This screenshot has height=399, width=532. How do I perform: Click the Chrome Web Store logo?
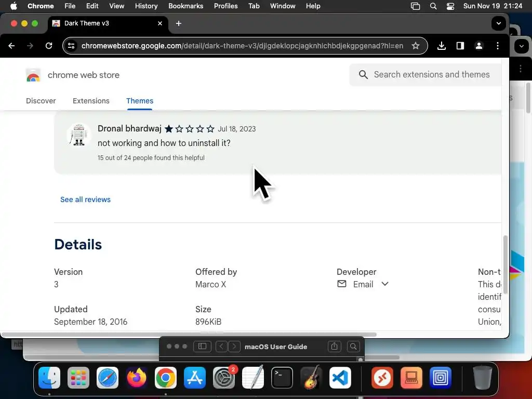click(x=33, y=75)
